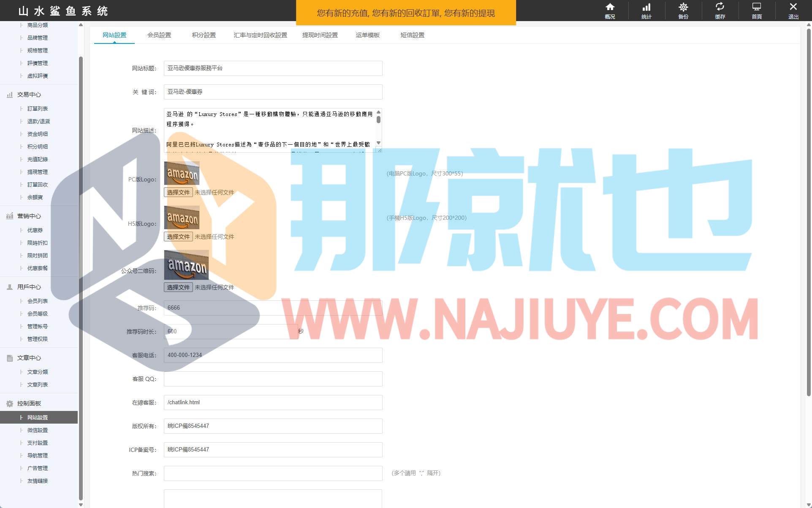
Task: Click the 控制面板 gear icon in sidebar
Action: coord(10,404)
